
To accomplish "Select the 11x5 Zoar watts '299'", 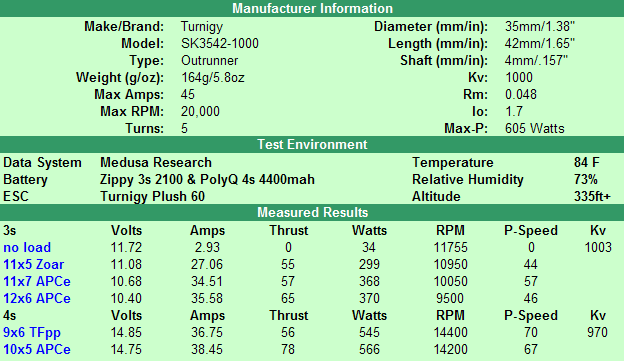I will [369, 265].
